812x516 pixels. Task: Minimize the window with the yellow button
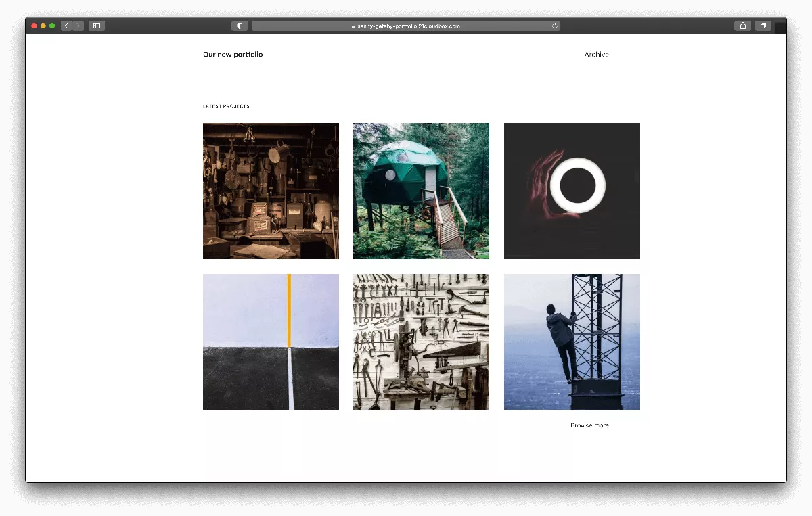click(x=43, y=26)
